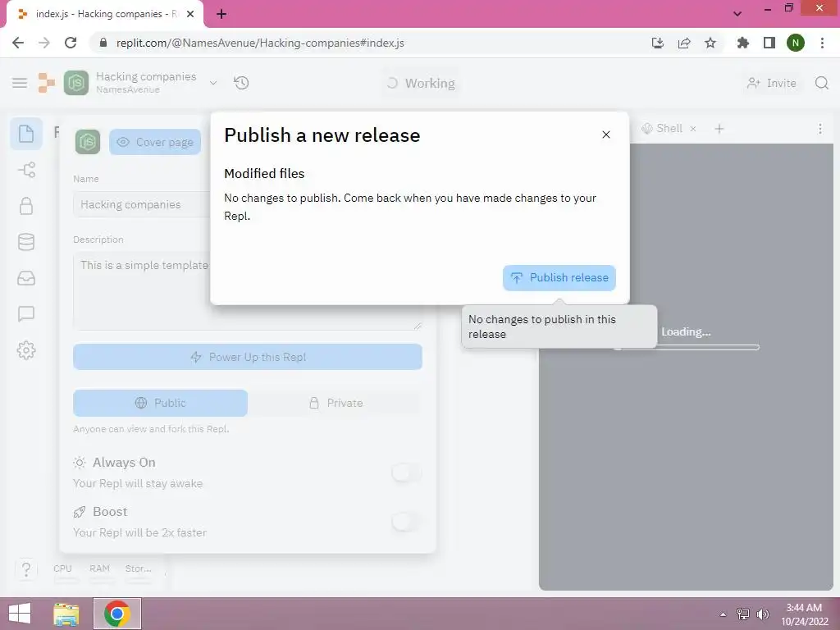Toggle Chrome side panel icon
The width and height of the screenshot is (840, 630).
tap(769, 43)
